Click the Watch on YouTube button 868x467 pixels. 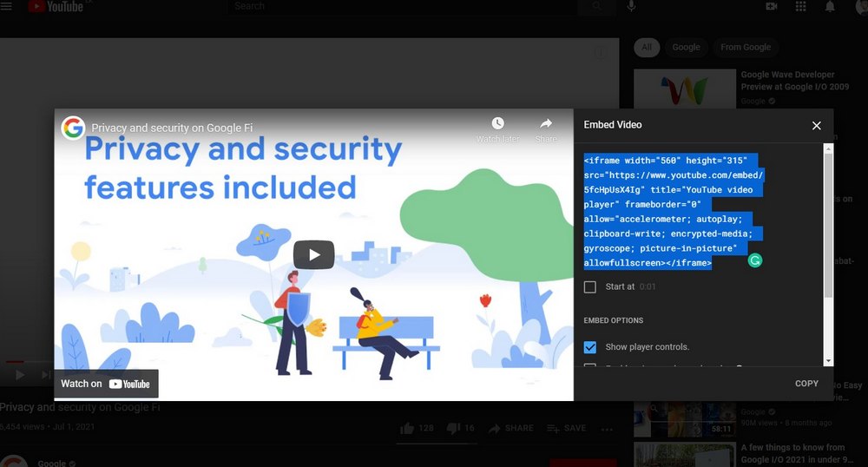point(106,384)
